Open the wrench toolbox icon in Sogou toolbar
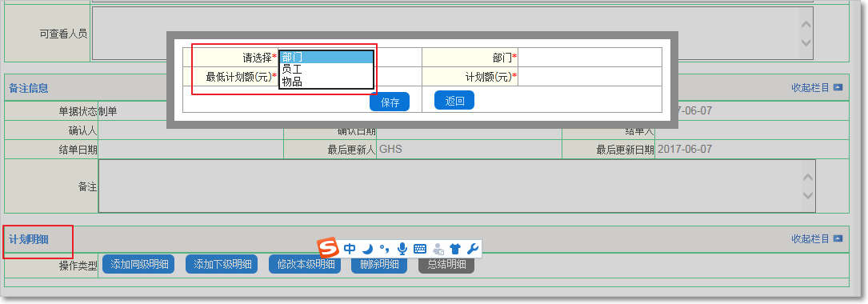Viewport: 868px width, 304px height. click(x=472, y=249)
